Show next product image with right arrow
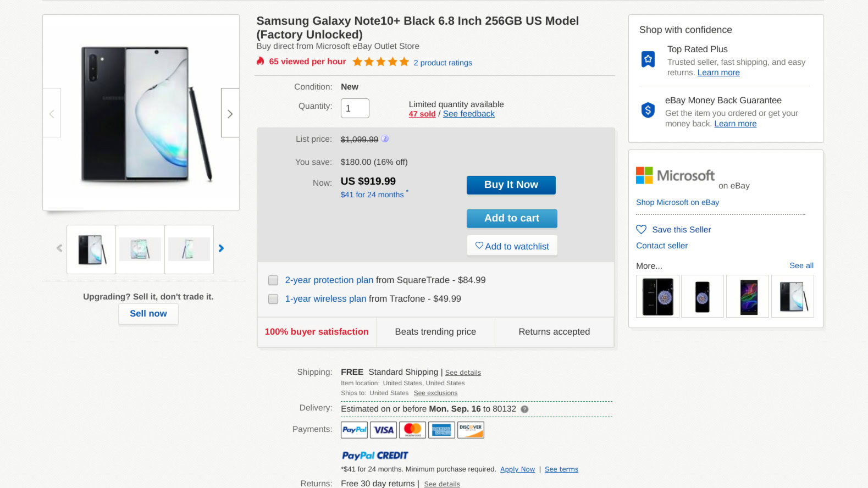 click(x=230, y=113)
